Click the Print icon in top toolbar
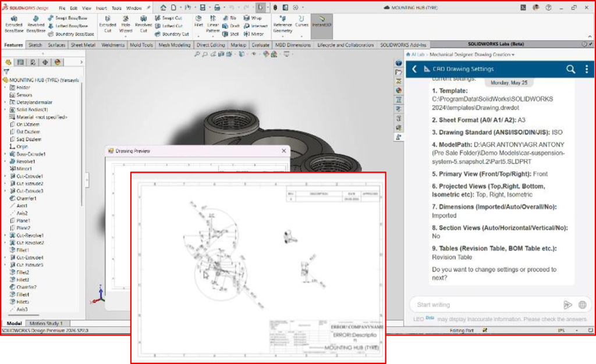Viewport: 596px width, 364px height. (217, 8)
